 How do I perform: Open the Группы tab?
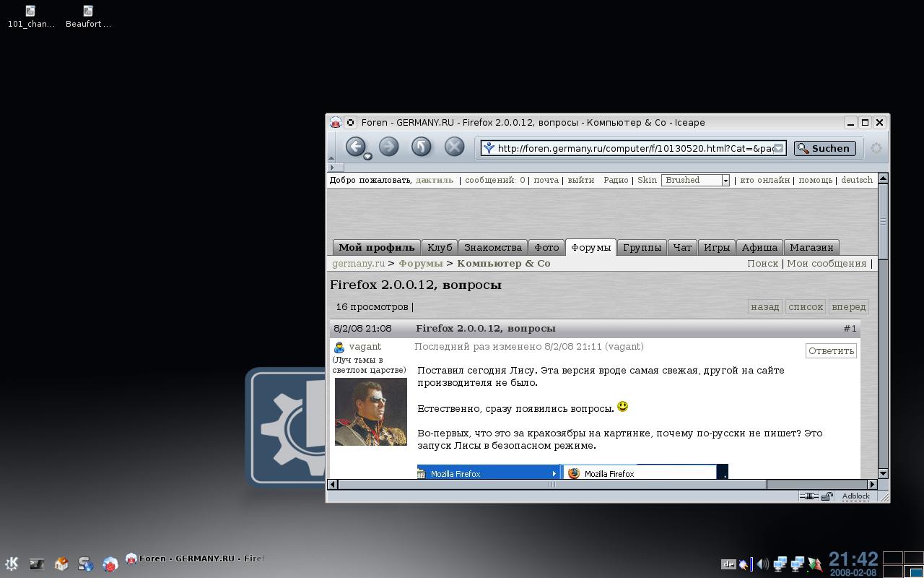point(642,247)
